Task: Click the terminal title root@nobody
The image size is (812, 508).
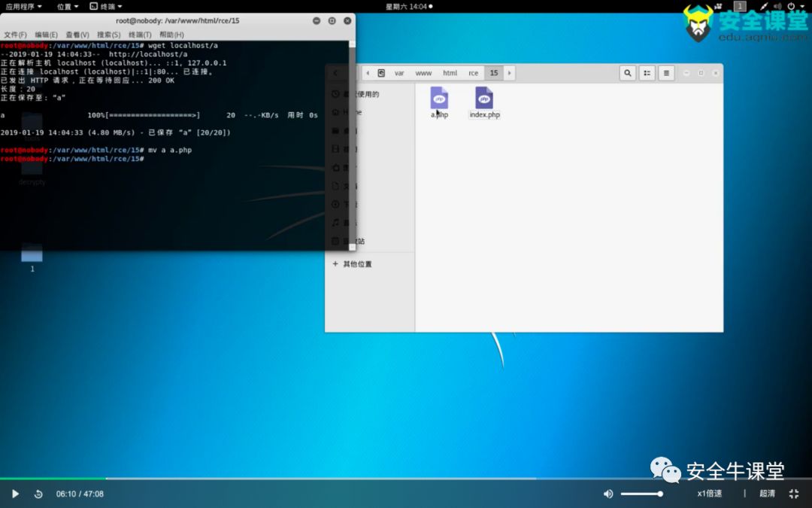Action: click(177, 21)
